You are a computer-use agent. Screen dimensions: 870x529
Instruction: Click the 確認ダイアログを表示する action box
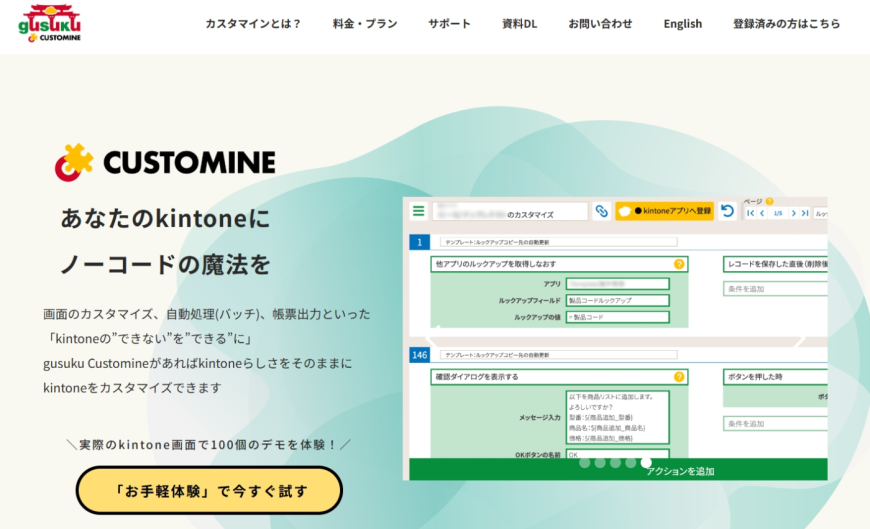[559, 377]
